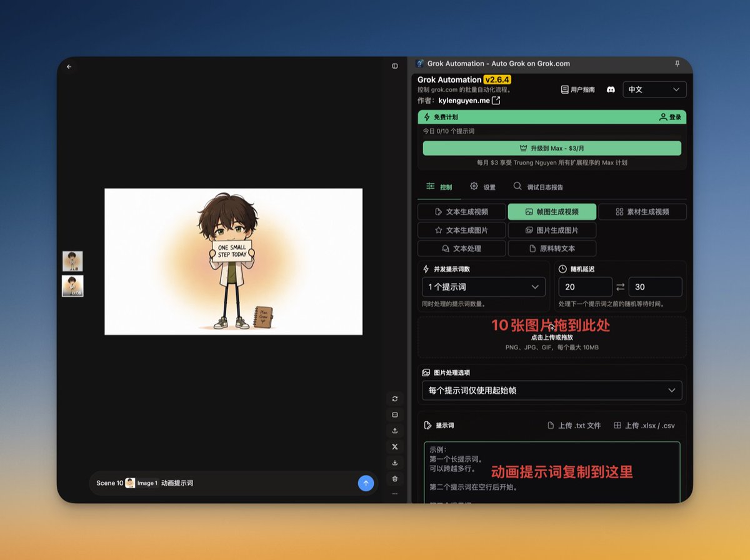
Task: Open the 每个提示词仅使用起始帧 dropdown
Action: (552, 391)
